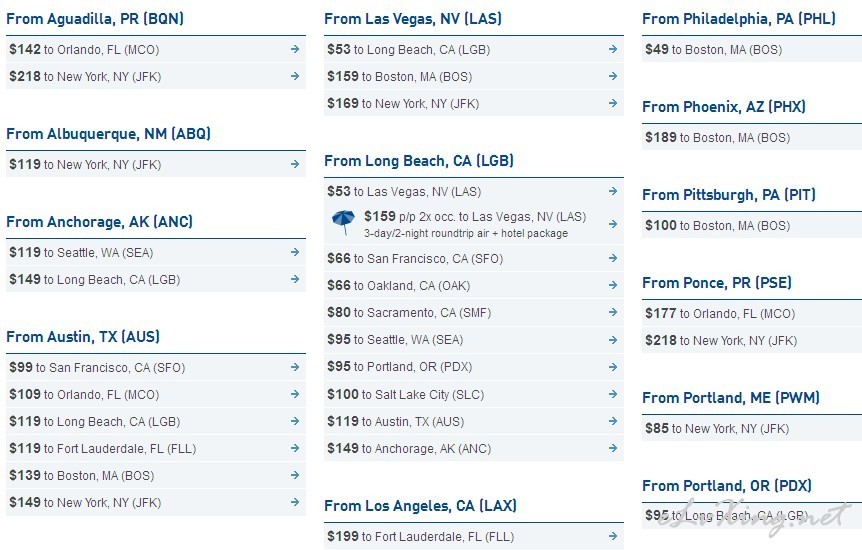Screen dimensions: 862x550
Task: Open $80 to Sacramento, CA fare
Action: tap(474, 312)
